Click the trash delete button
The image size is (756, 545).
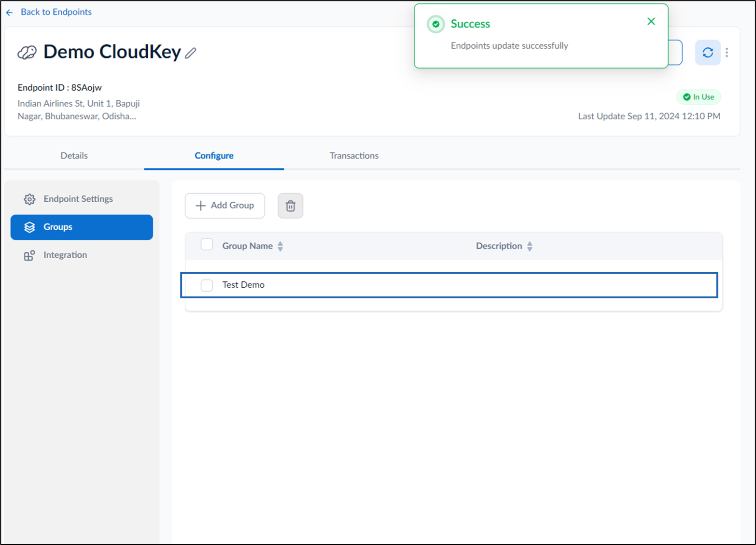point(290,206)
